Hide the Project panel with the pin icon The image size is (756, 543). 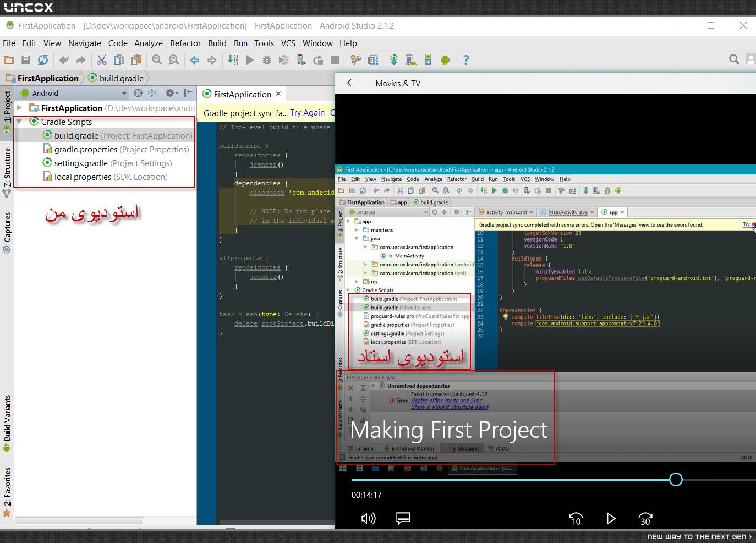(188, 93)
